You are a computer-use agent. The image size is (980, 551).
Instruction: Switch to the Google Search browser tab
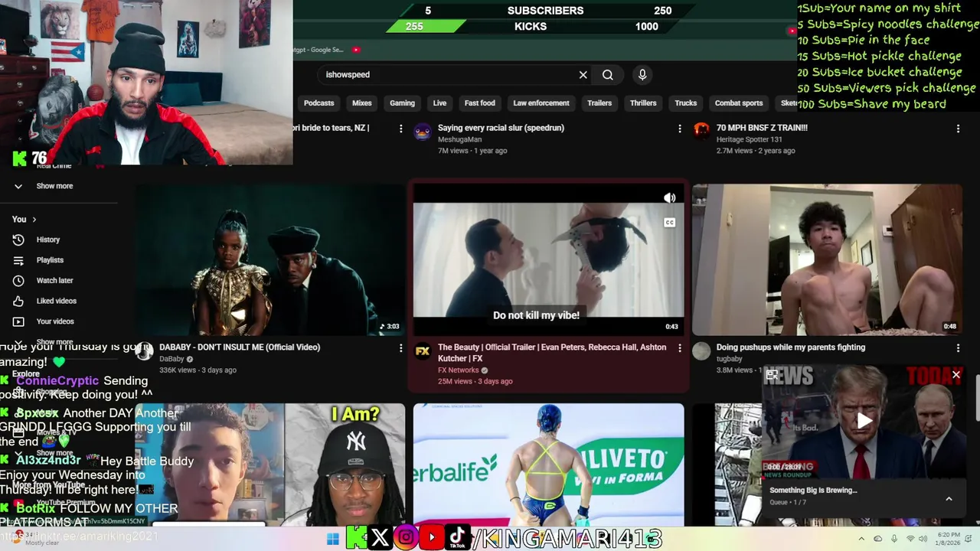click(x=318, y=50)
